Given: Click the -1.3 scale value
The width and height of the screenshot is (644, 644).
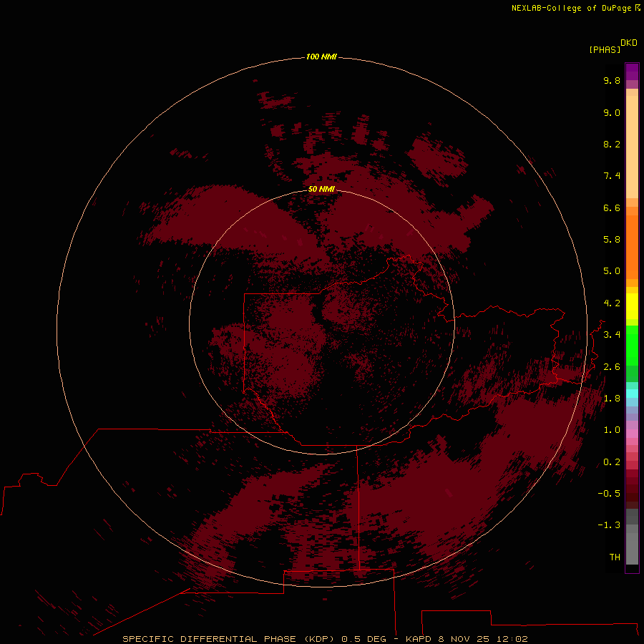Looking at the screenshot, I should click(x=609, y=525).
